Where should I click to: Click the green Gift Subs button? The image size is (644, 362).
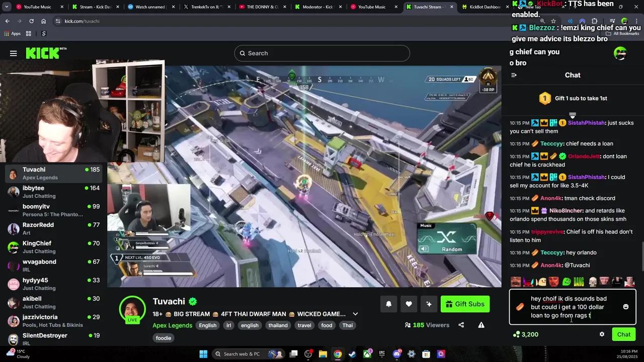pos(465,304)
